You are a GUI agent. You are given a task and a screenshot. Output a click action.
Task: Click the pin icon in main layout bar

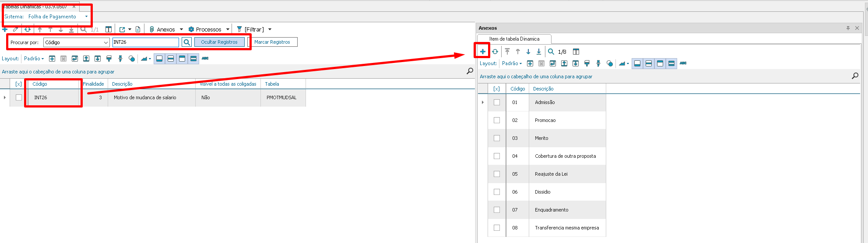pos(120,59)
